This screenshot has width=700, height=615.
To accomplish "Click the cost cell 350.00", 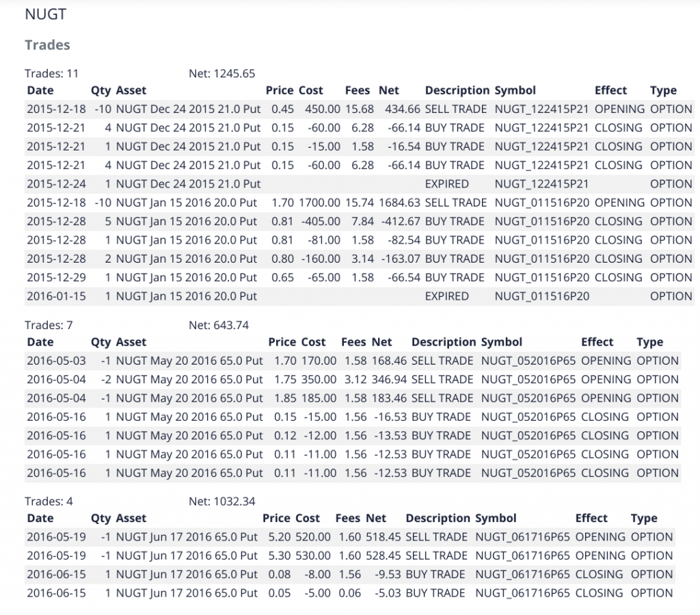I will coord(319,380).
